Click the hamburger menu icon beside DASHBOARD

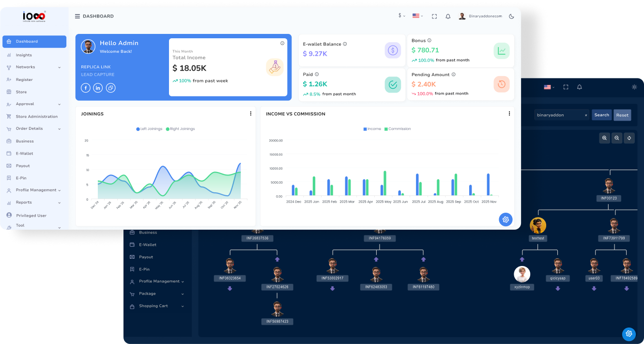77,16
